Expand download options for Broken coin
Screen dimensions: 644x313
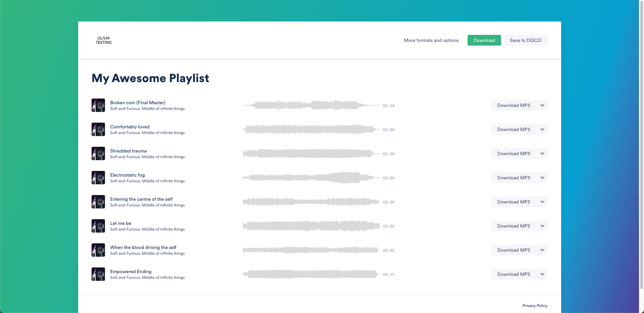pos(542,105)
